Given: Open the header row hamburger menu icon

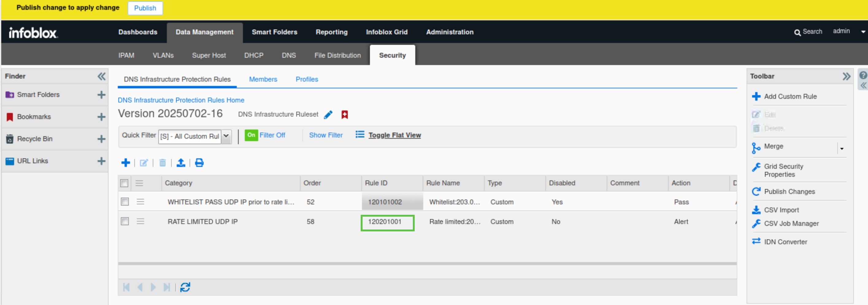Looking at the screenshot, I should tap(139, 183).
